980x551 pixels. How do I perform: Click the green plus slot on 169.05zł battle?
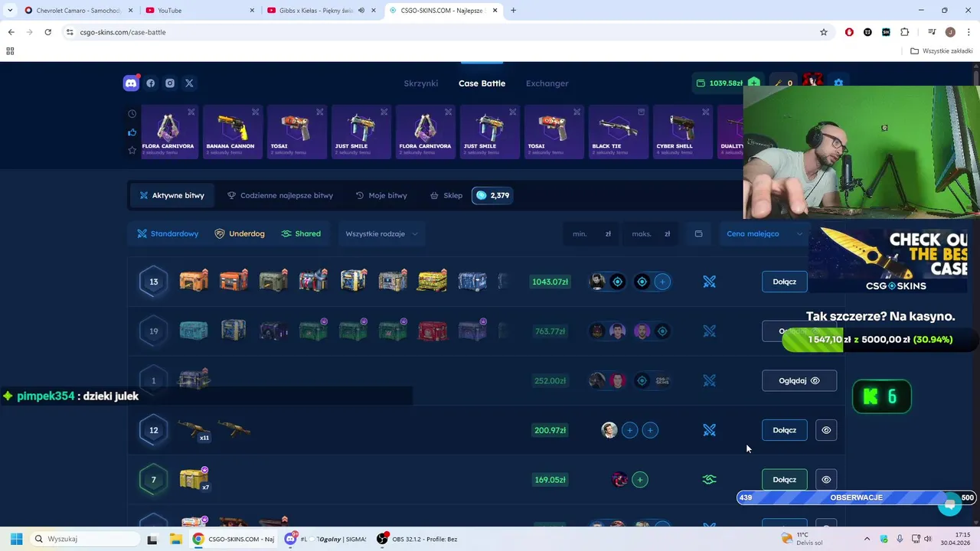tap(640, 480)
